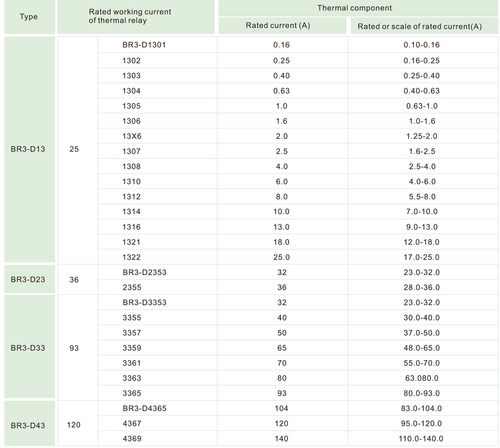Click model BR3-D4365 cell
This screenshot has height=448, width=500.
pos(157,408)
